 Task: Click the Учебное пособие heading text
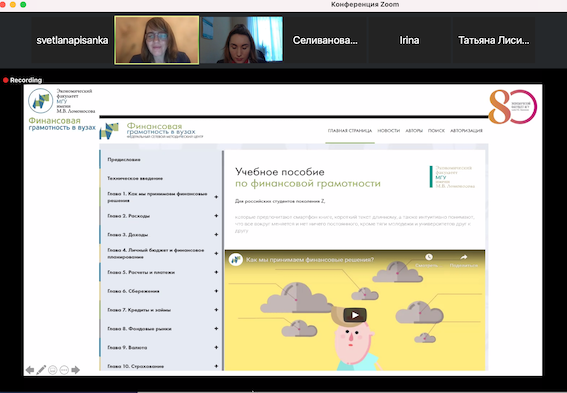click(280, 172)
